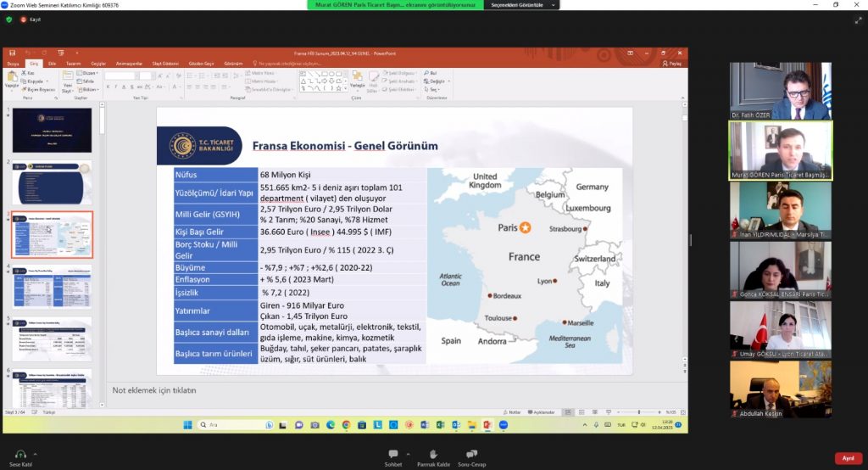Click Chrome icon in shared taskbar
This screenshot has width=868, height=470.
click(x=346, y=425)
